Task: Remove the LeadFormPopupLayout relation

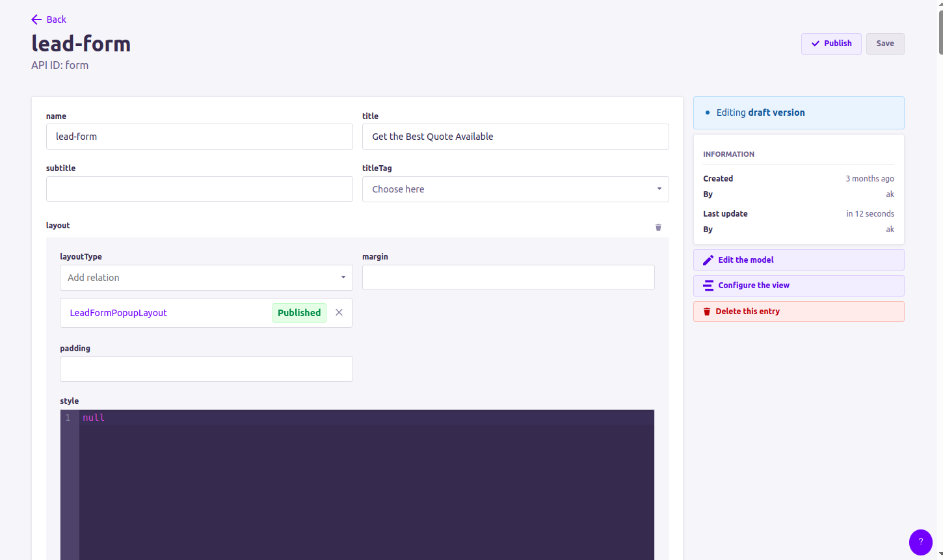Action: click(x=339, y=312)
